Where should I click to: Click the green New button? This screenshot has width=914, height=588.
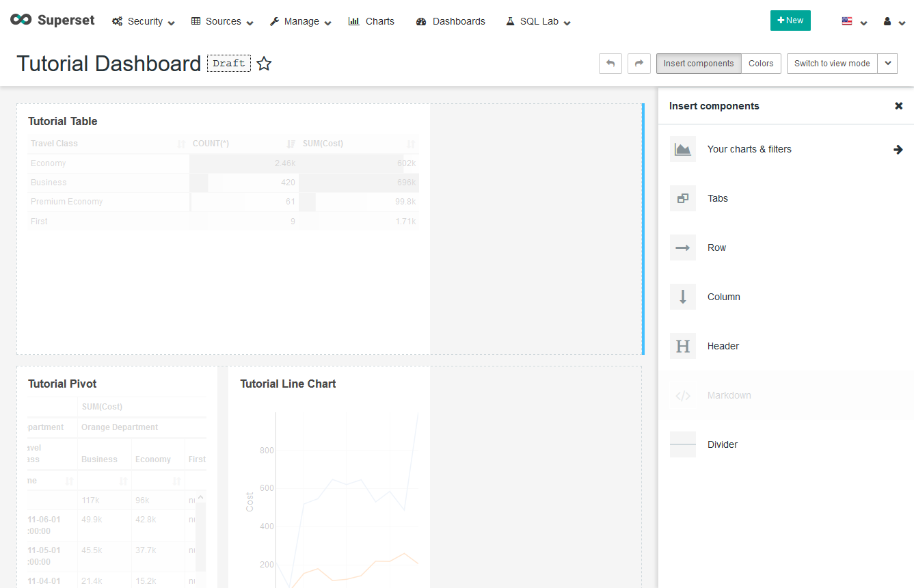coord(790,21)
